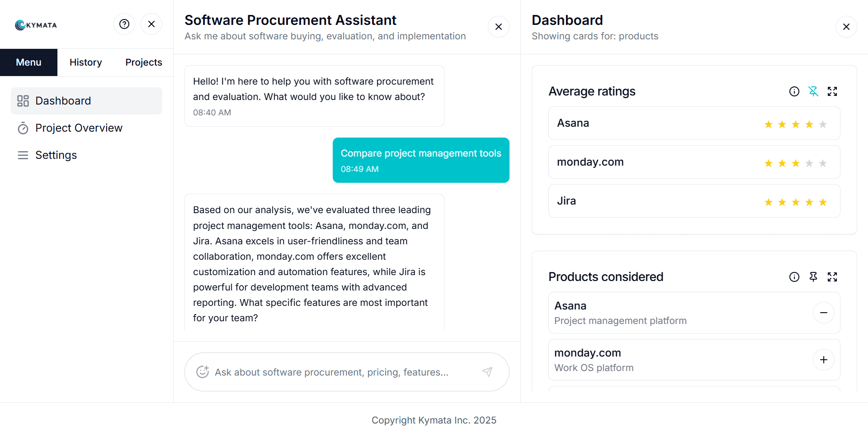Open info for Average ratings card

click(794, 91)
